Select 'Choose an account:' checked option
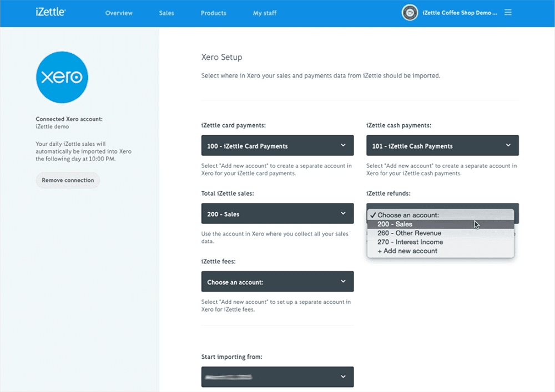Image resolution: width=555 pixels, height=392 pixels. 440,215
